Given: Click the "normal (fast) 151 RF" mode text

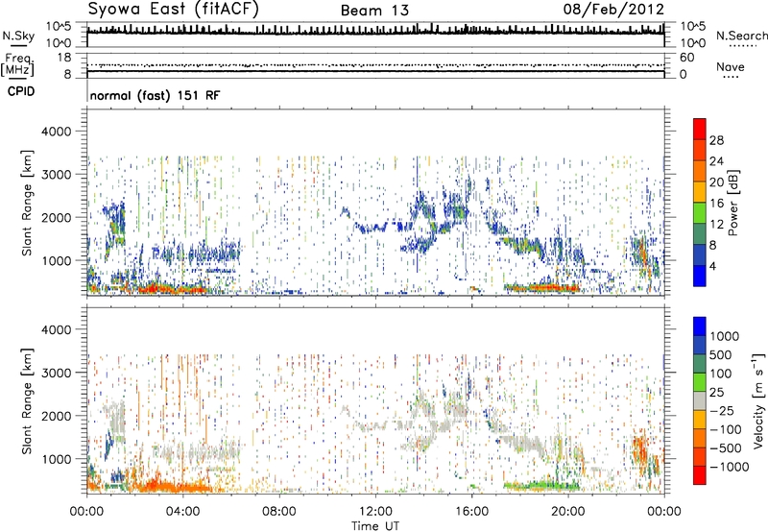Looking at the screenshot, I should tap(155, 95).
